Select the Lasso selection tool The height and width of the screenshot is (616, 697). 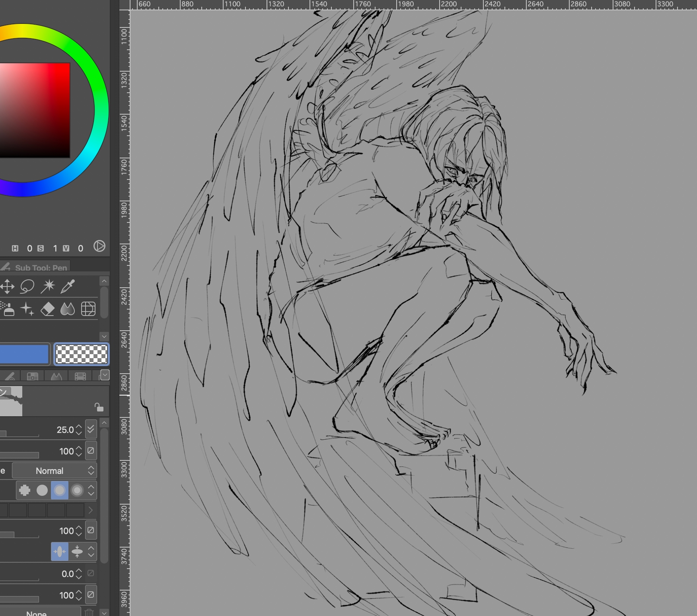[x=27, y=286]
